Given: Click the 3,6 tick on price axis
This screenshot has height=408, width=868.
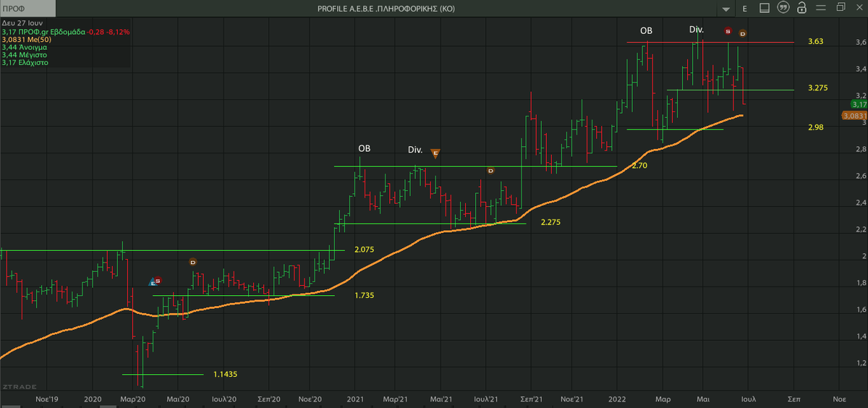Looking at the screenshot, I should tap(860, 43).
